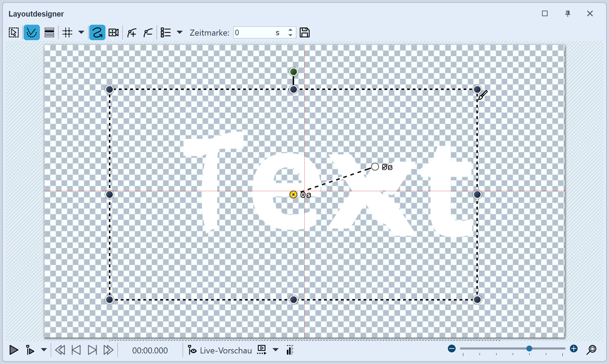This screenshot has width=609, height=364.
Task: Jump to the next item button
Action: pos(92,350)
